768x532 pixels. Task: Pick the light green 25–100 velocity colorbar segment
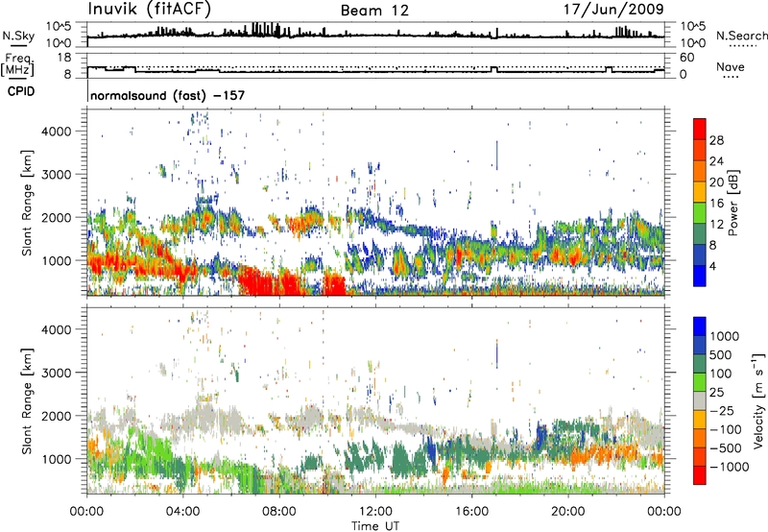tap(700, 382)
